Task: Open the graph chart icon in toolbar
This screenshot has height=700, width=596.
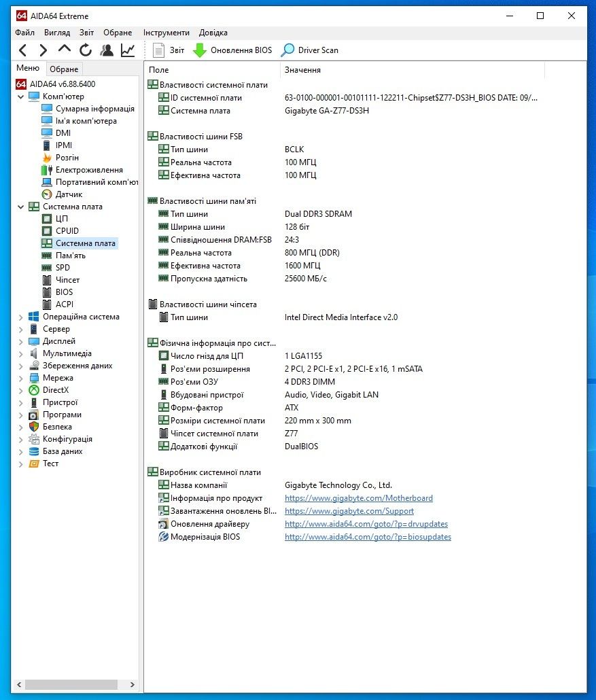Action: 128,50
